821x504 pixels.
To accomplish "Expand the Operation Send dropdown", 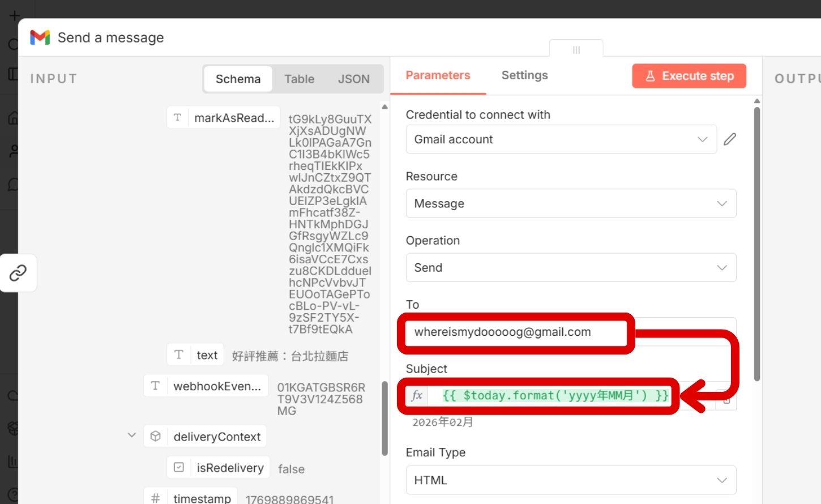I will [570, 267].
